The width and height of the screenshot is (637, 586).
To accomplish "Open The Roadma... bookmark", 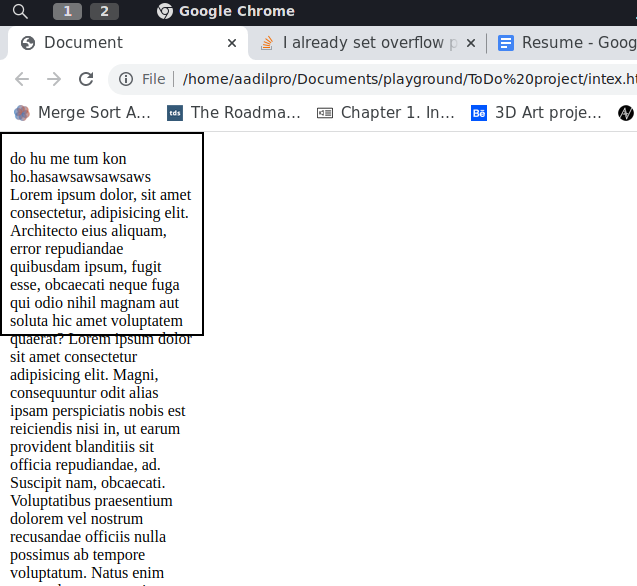I will (234, 113).
